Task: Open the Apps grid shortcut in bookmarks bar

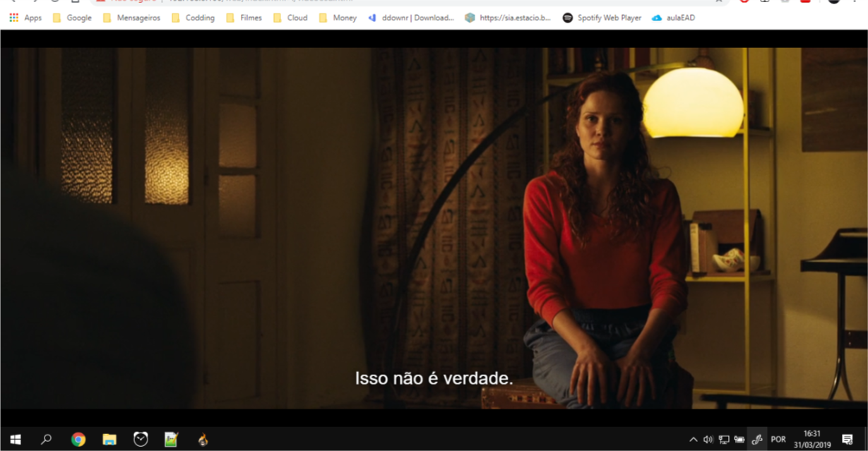Action: (x=25, y=18)
